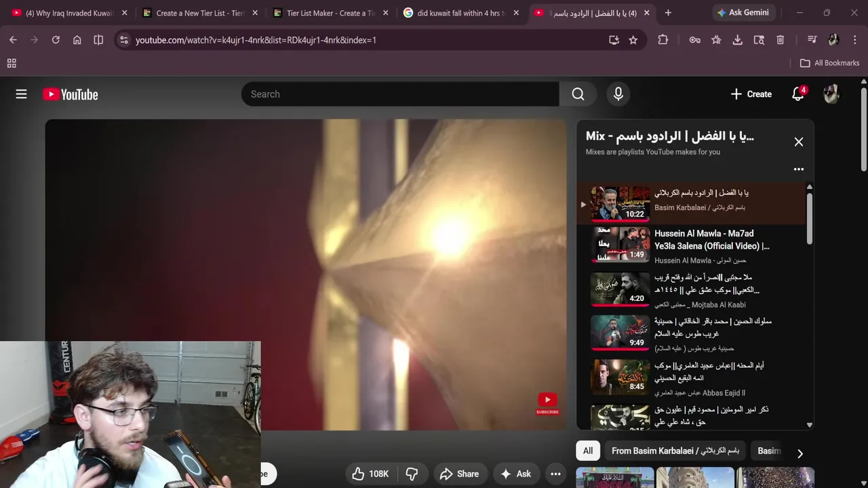This screenshot has width=868, height=488.
Task: Open the 9:49 playlist video thumbnail
Action: pyautogui.click(x=620, y=333)
